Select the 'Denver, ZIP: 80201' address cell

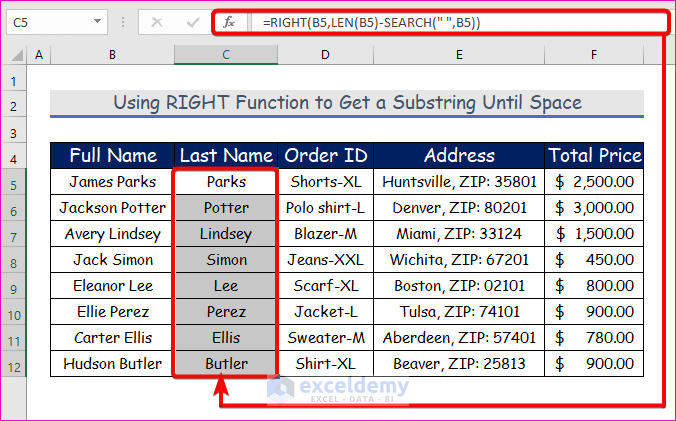click(x=459, y=208)
